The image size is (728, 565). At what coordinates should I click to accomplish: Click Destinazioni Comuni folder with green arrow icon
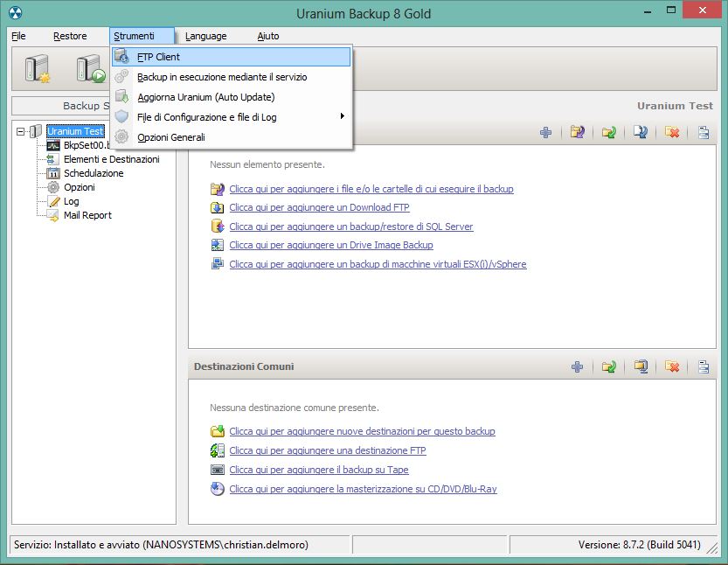pos(608,366)
